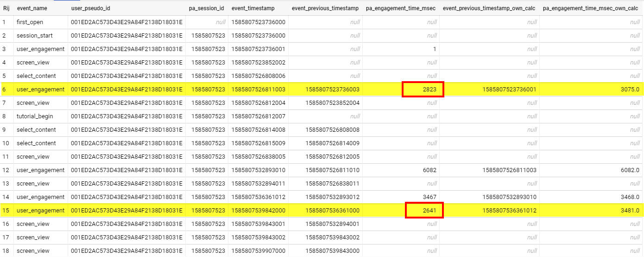644x257 pixels.
Task: Select the first_open event cell
Action: [30, 22]
